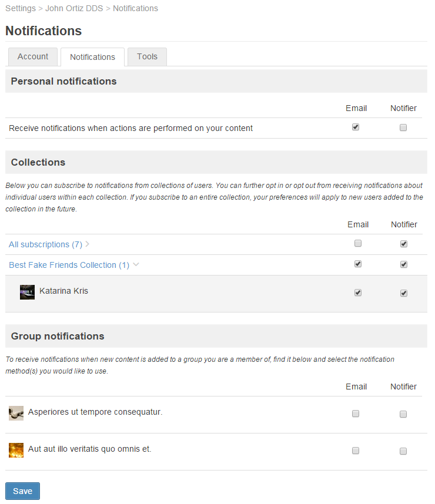Screen dimensions: 435x504
Task: Enable Email for All subscriptions
Action: coord(358,243)
